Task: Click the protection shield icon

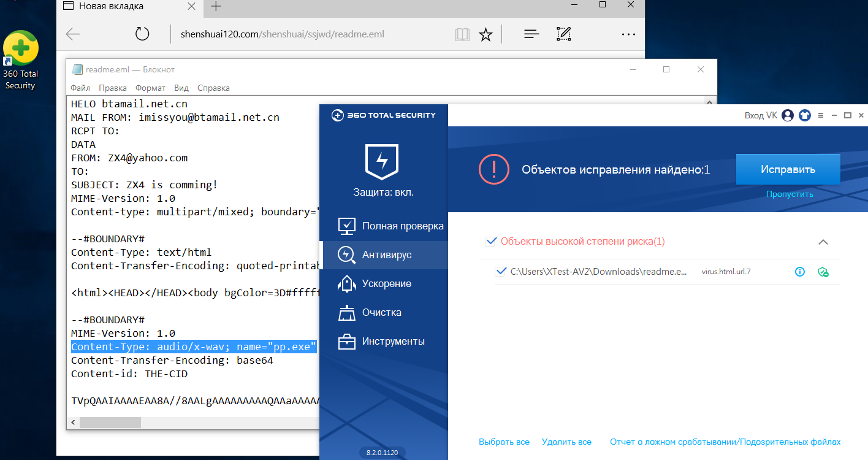Action: click(x=382, y=161)
